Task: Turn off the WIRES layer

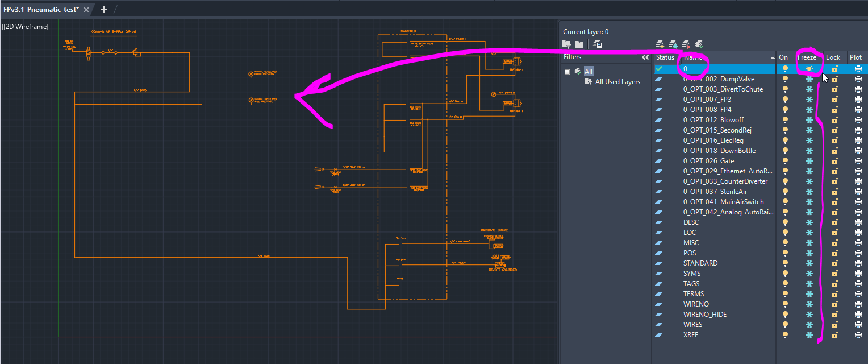Action: (x=784, y=324)
